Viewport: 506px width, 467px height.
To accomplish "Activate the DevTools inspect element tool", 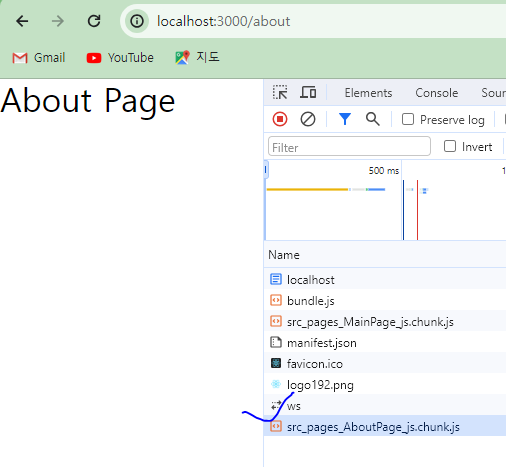I will 280,93.
